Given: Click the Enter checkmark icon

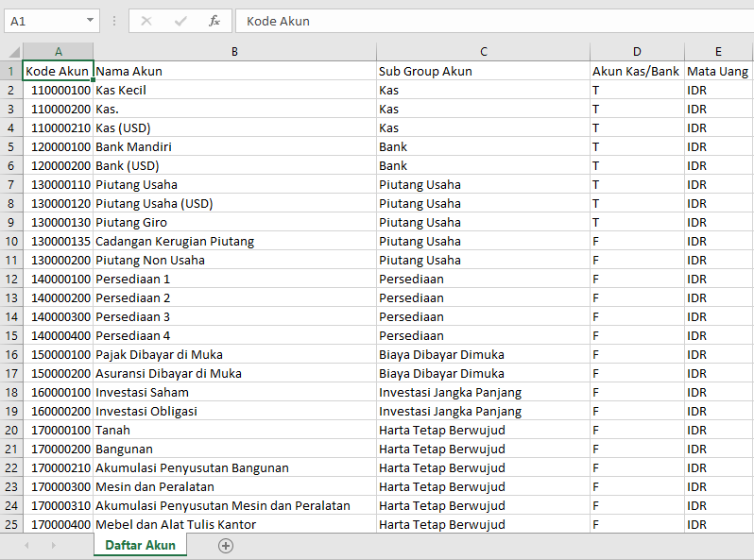Looking at the screenshot, I should tap(180, 21).
